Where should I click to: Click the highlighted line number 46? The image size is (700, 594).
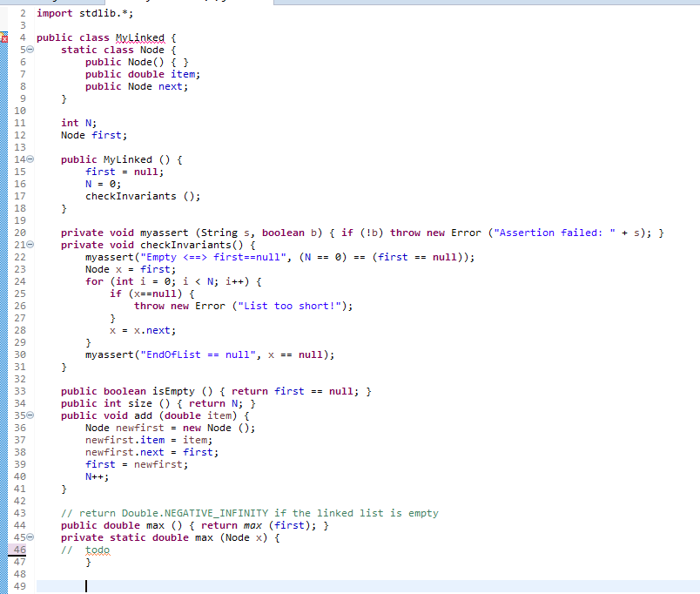[x=20, y=550]
